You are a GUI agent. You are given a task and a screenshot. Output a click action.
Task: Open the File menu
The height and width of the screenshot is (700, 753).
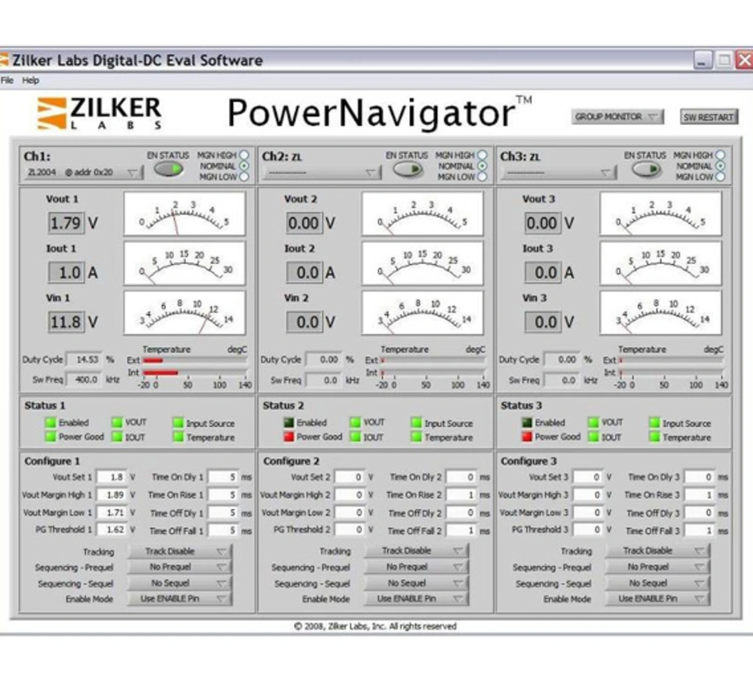pos(7,81)
